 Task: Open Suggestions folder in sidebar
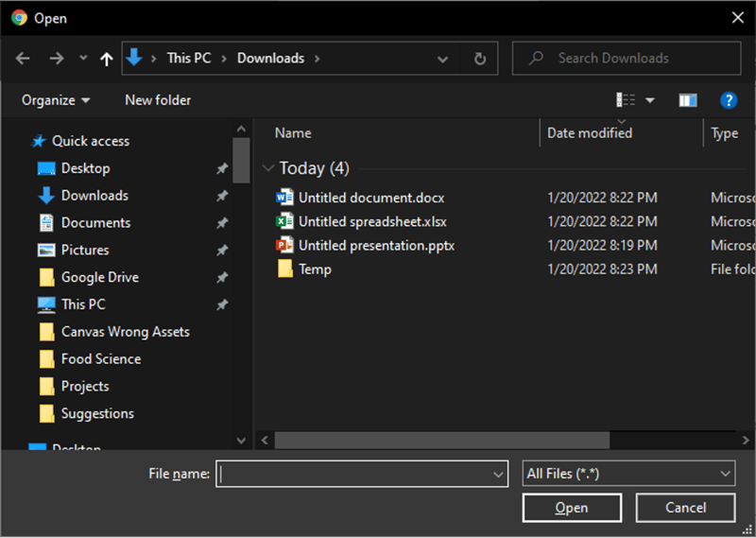(97, 414)
